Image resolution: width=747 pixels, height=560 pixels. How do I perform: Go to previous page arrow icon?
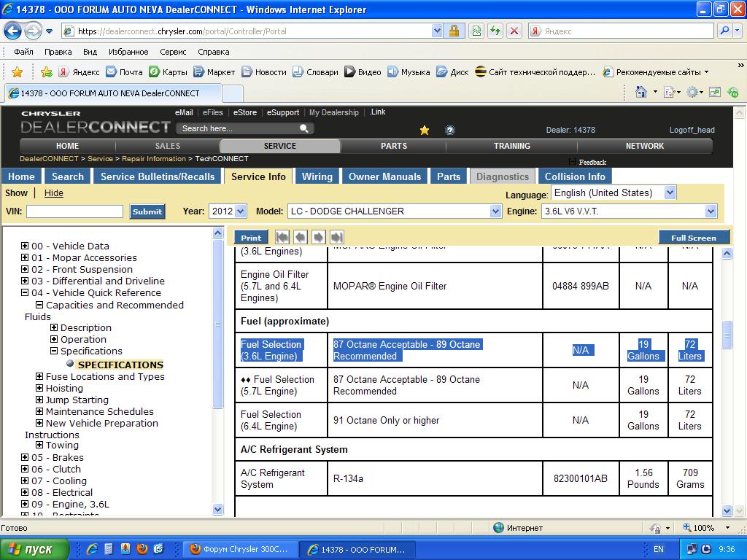click(301, 237)
